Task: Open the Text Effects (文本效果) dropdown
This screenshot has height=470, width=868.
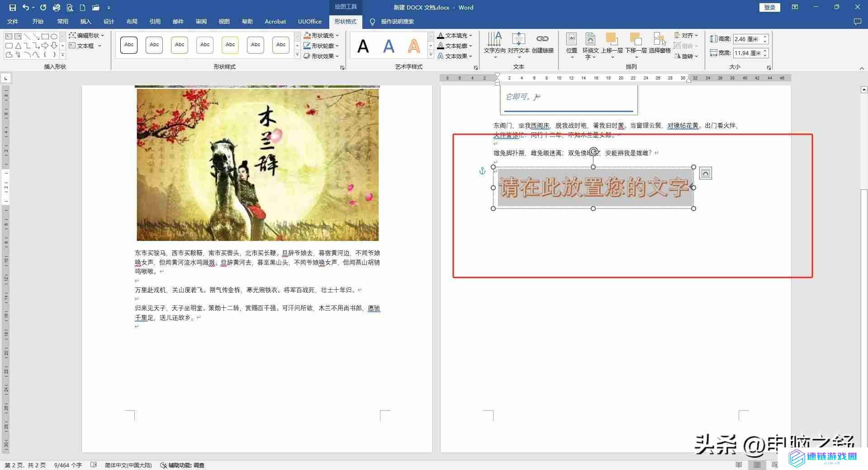Action: [x=455, y=56]
